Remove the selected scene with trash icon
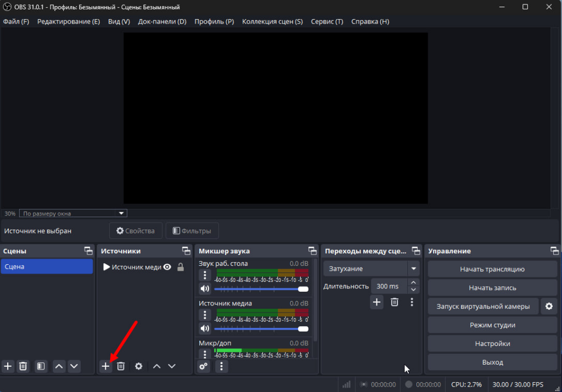 23,366
